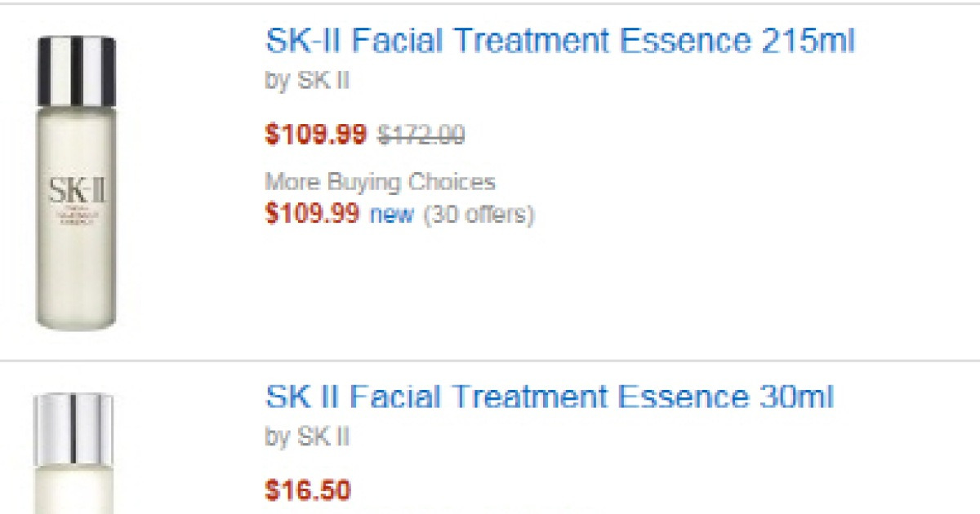Click the silver cap of the 30ml bottle

tap(73, 419)
